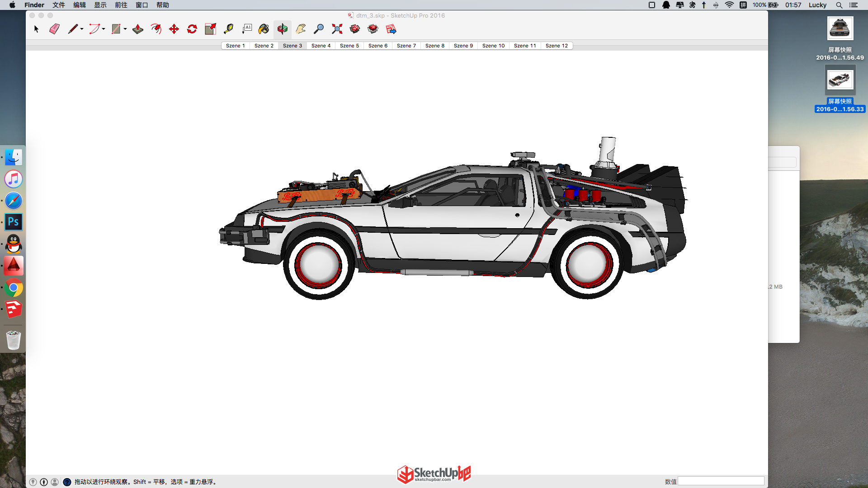Open the 前往 menu

(x=121, y=5)
